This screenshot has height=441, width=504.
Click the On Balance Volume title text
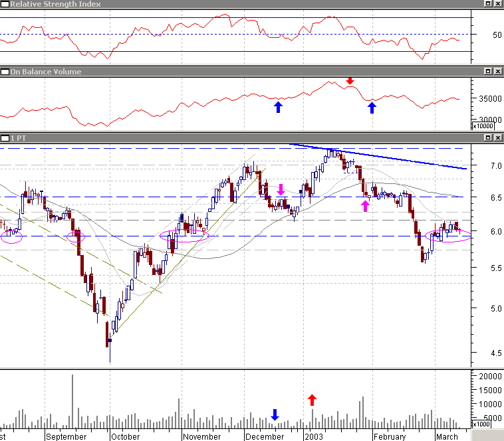46,72
